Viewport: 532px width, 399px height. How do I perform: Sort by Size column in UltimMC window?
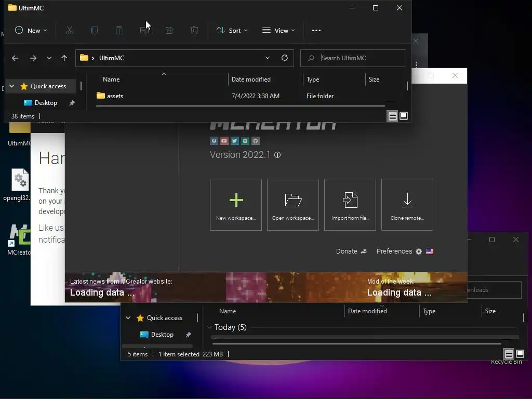(374, 79)
